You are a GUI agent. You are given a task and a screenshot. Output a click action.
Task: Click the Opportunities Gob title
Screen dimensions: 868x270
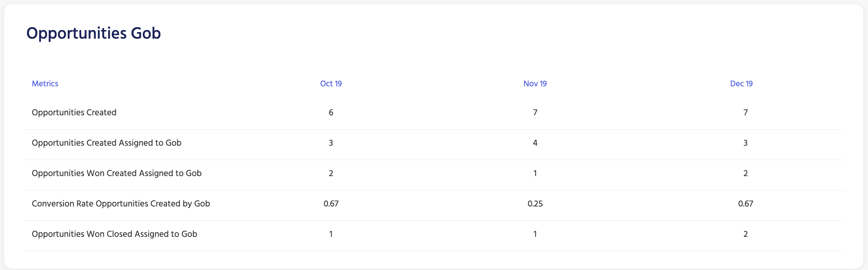(x=94, y=33)
